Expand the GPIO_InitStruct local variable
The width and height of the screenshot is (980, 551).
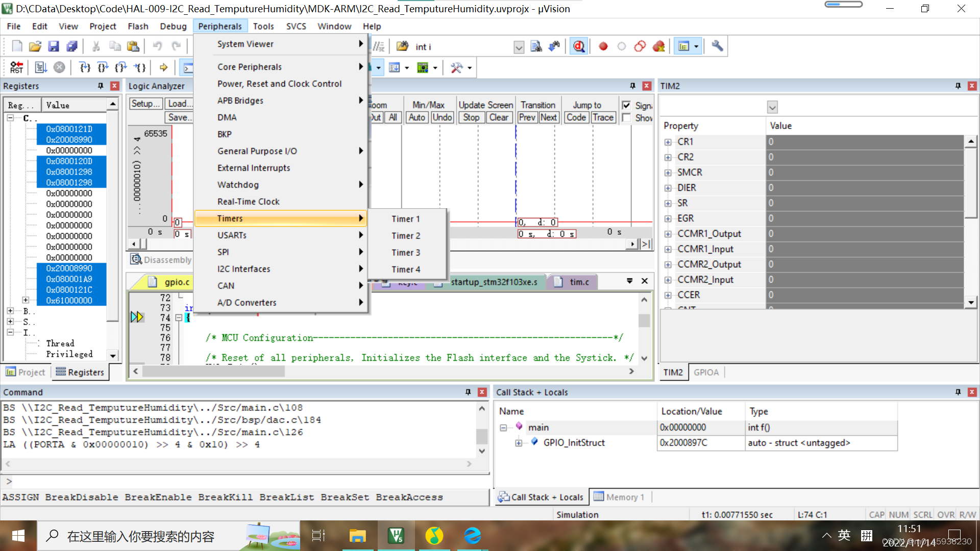519,443
